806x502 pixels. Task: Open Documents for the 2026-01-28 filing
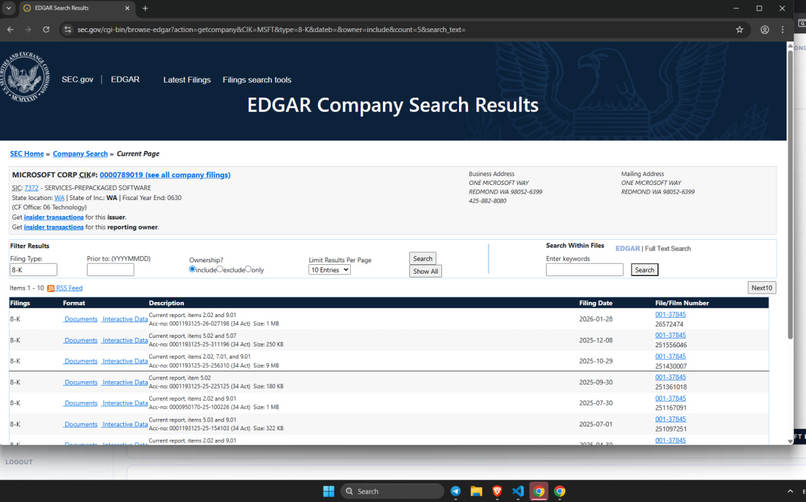click(81, 319)
